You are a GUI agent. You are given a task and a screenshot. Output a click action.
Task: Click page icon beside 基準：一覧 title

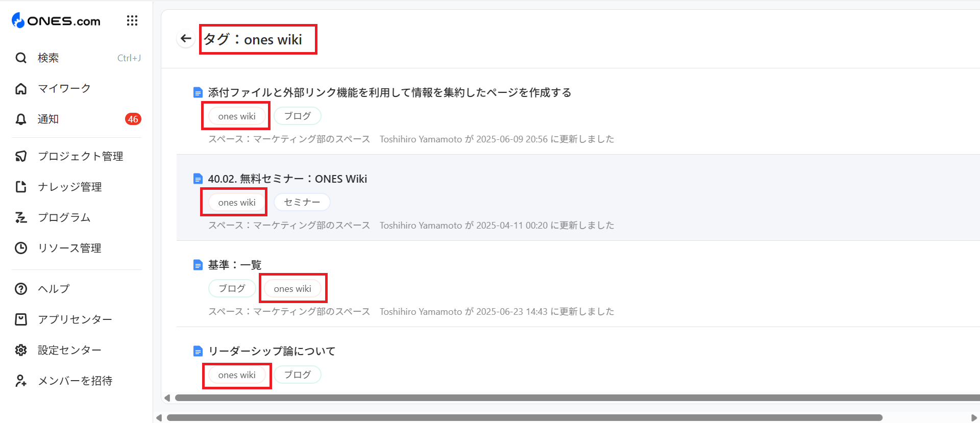point(198,265)
